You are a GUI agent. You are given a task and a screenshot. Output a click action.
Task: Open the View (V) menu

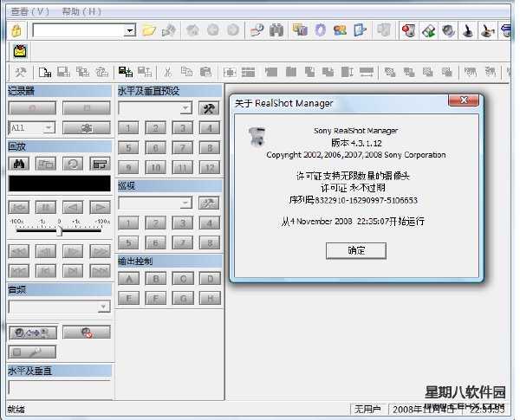(x=29, y=11)
